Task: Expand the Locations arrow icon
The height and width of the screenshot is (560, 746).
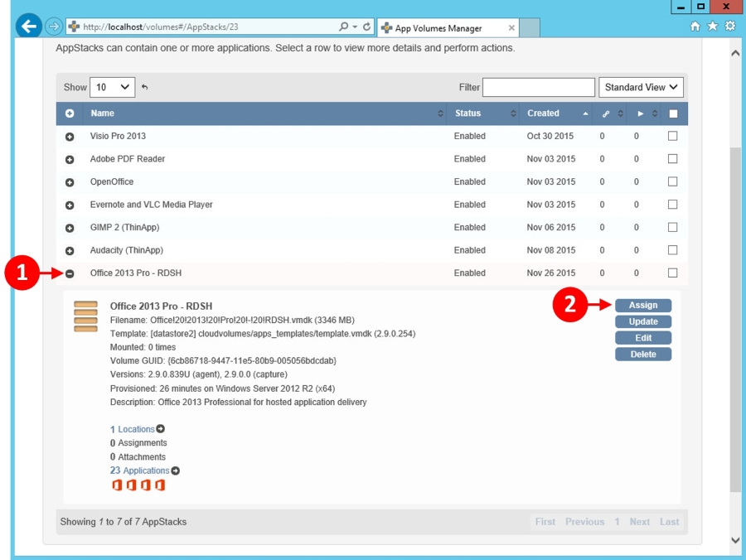Action: pyautogui.click(x=160, y=429)
